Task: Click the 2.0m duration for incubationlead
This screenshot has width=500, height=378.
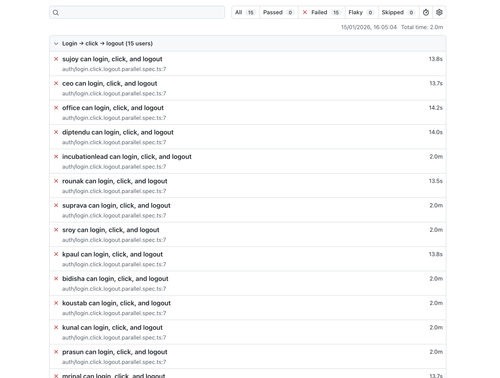Action: [x=436, y=156]
